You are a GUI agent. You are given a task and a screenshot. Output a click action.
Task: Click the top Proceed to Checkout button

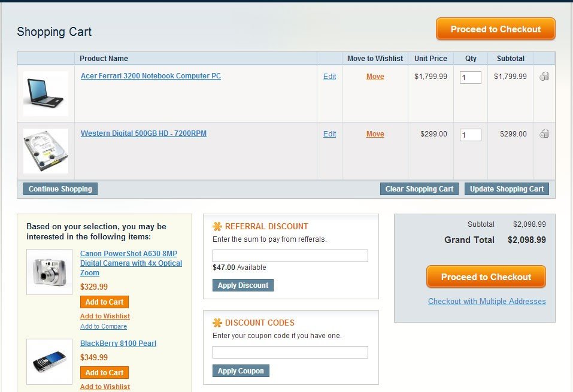[x=496, y=29]
